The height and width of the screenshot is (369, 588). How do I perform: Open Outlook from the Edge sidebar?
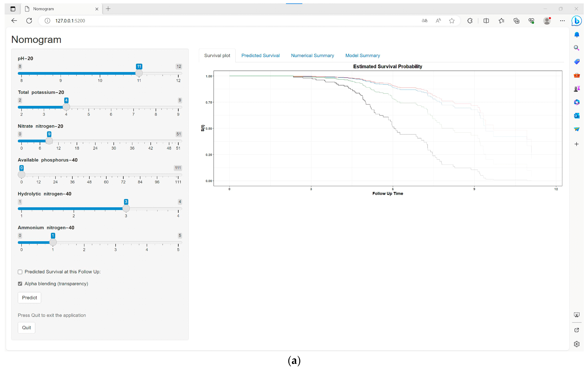click(577, 116)
